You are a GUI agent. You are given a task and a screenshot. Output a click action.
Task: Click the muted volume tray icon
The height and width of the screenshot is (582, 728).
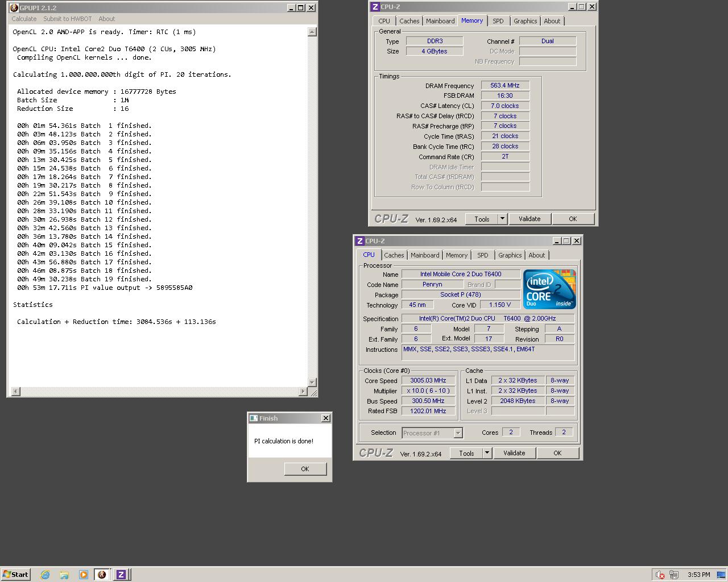660,575
